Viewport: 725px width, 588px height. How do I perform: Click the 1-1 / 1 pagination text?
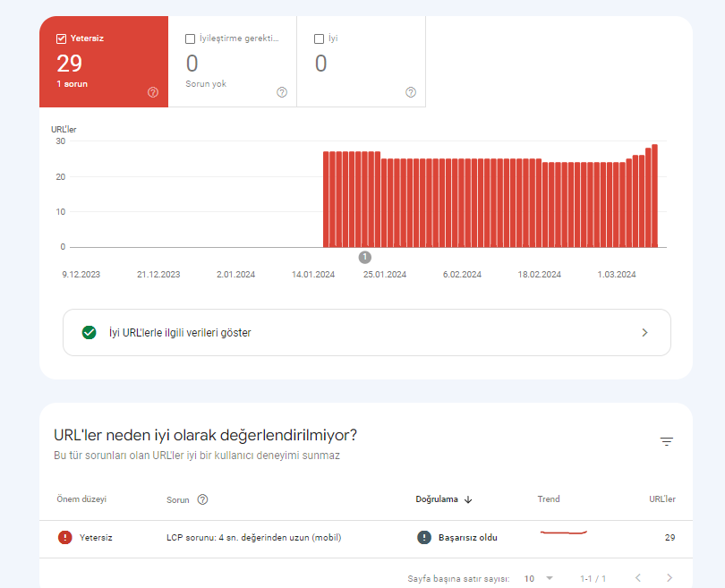coord(593,579)
